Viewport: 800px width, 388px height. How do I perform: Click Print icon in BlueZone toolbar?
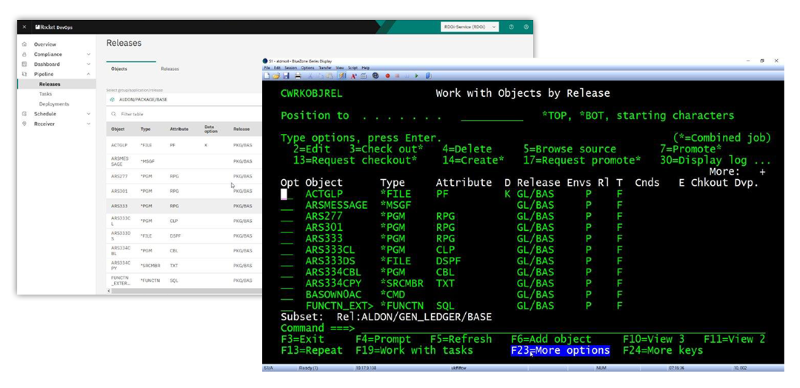[x=298, y=76]
